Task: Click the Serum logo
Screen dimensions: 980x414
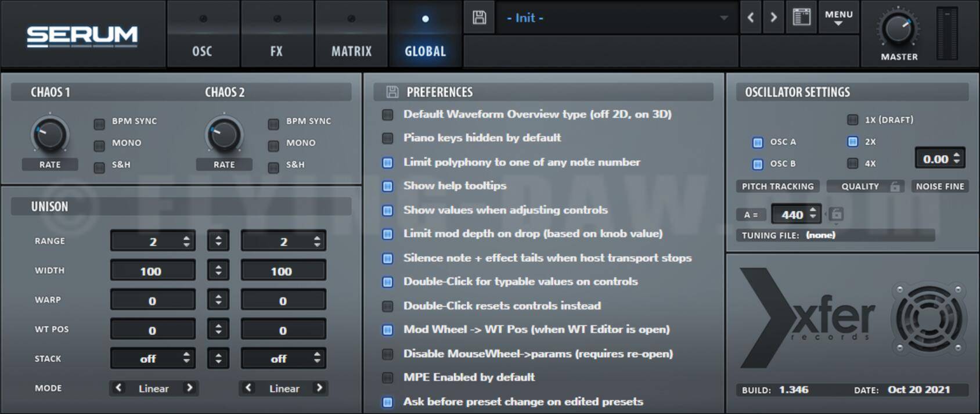Action: [82, 36]
